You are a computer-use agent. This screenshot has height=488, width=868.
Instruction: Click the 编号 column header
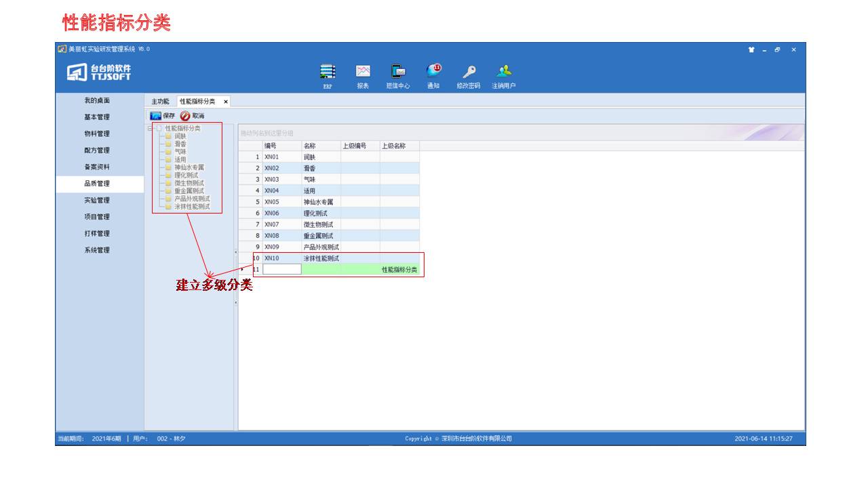click(x=282, y=146)
